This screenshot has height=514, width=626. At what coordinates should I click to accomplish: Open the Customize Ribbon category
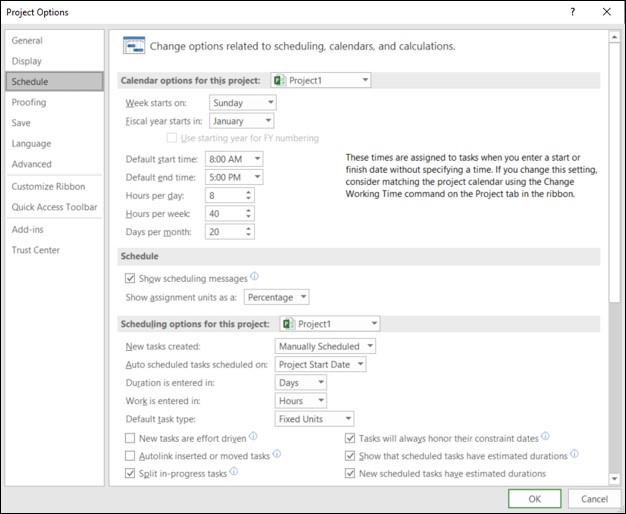(48, 186)
